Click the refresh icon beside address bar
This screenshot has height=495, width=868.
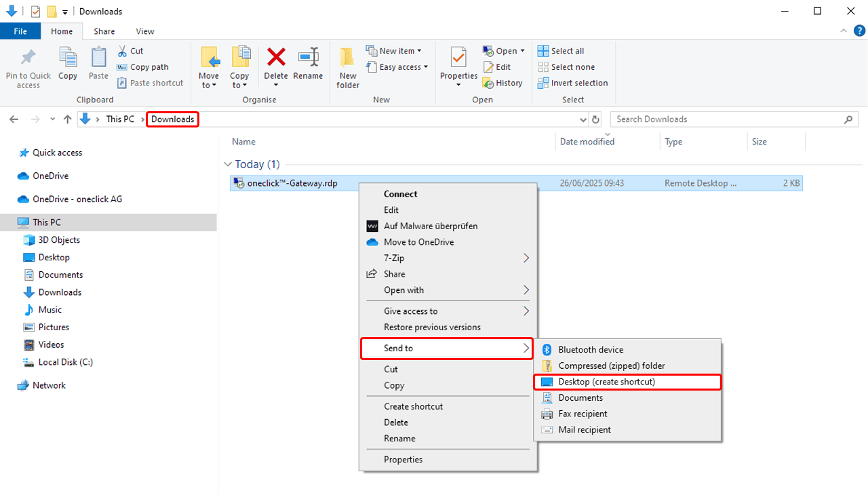pyautogui.click(x=596, y=119)
